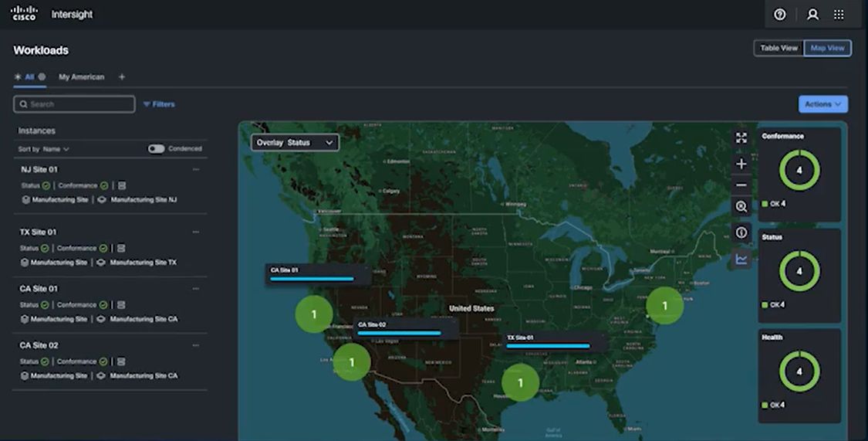
Task: Toggle the Condensed instances switch
Action: [157, 149]
